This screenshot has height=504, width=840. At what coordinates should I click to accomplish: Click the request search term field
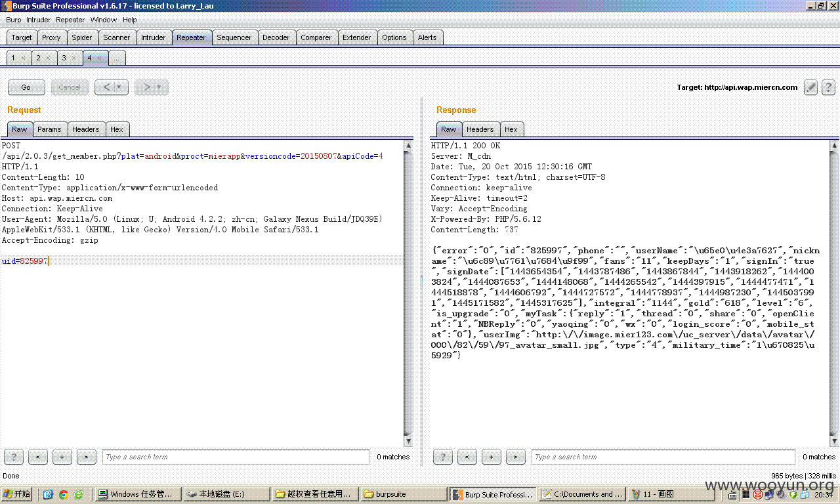tap(236, 457)
